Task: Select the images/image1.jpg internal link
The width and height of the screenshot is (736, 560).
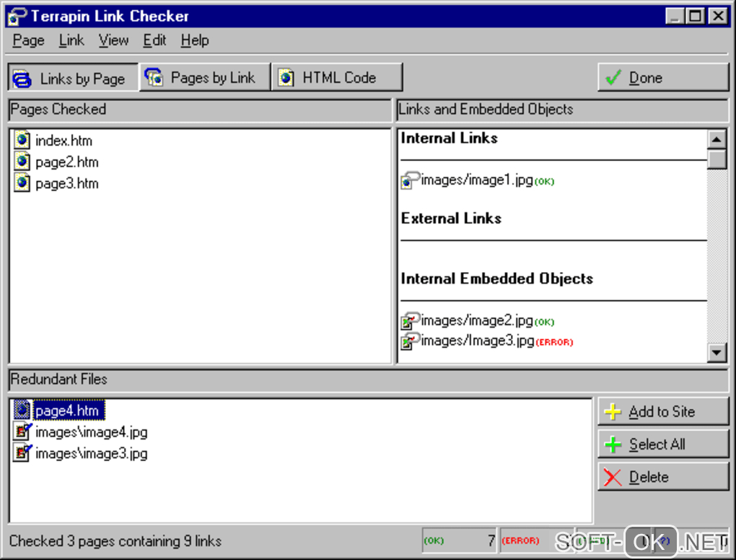Action: pos(477,180)
